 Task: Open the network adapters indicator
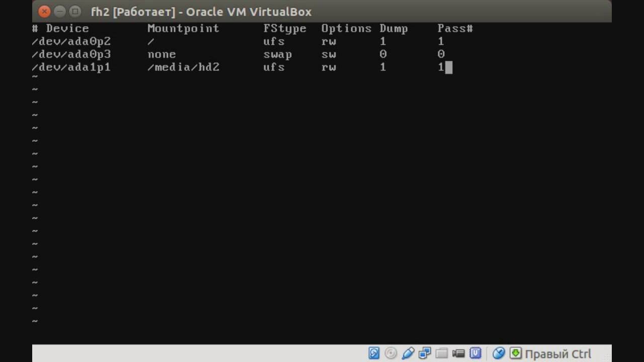pyautogui.click(x=425, y=353)
